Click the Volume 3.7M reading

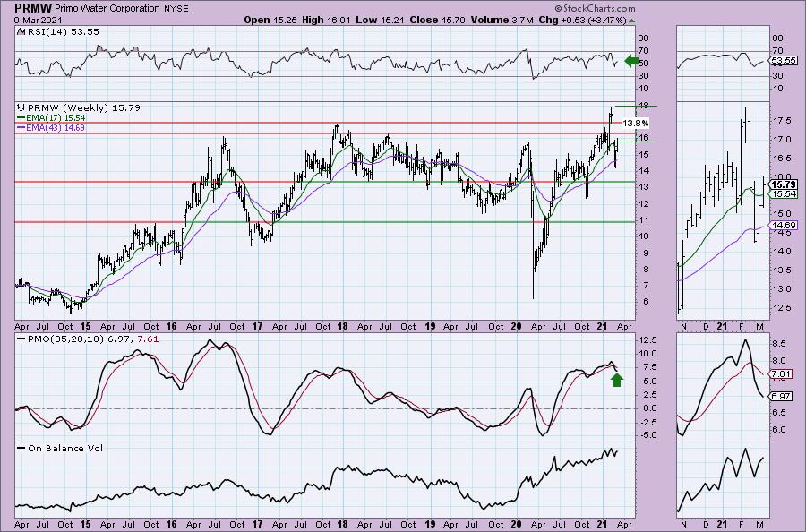coord(502,20)
